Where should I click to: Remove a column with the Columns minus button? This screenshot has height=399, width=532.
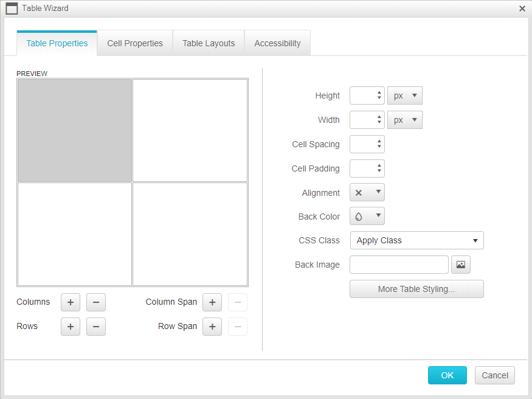pos(96,302)
